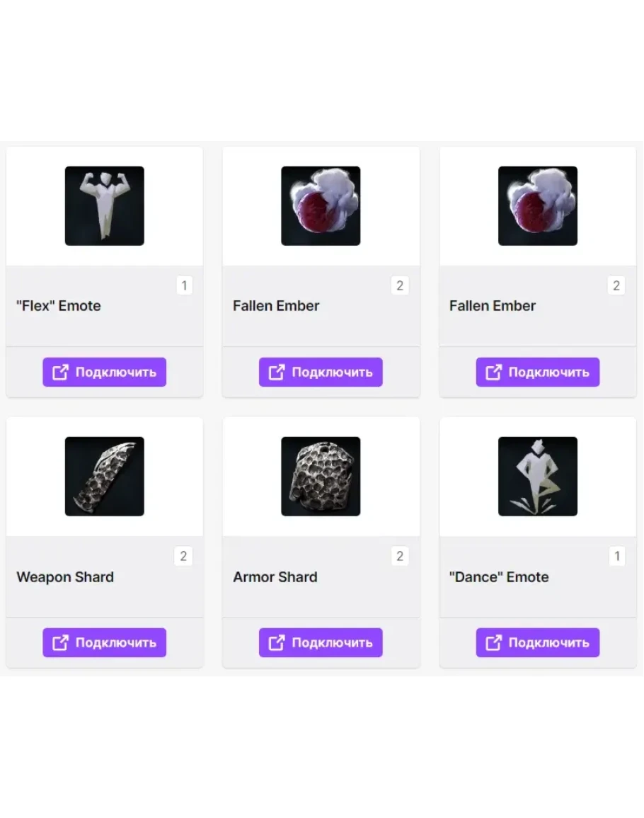Select the count badge on Armor Shard
This screenshot has height=818, width=644.
(x=400, y=557)
